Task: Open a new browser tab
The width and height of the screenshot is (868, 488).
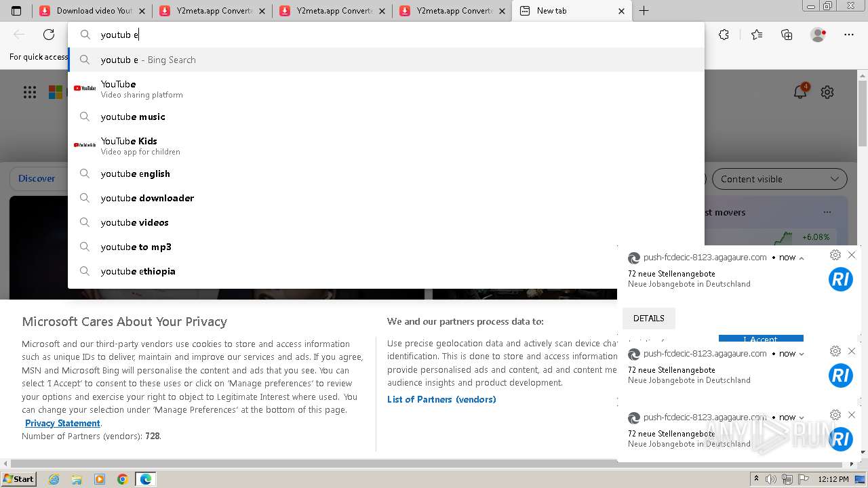Action: [644, 11]
